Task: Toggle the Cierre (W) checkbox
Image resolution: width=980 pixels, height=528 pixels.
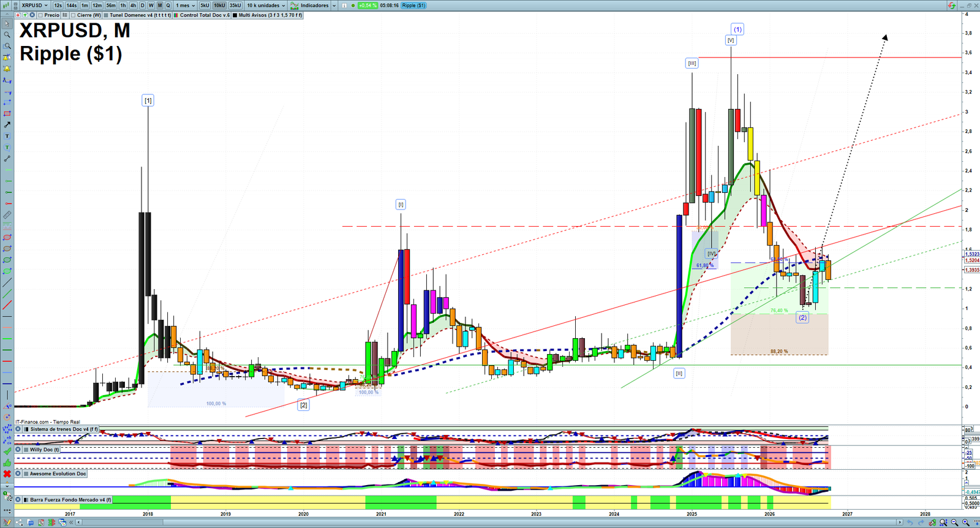Action: click(73, 15)
